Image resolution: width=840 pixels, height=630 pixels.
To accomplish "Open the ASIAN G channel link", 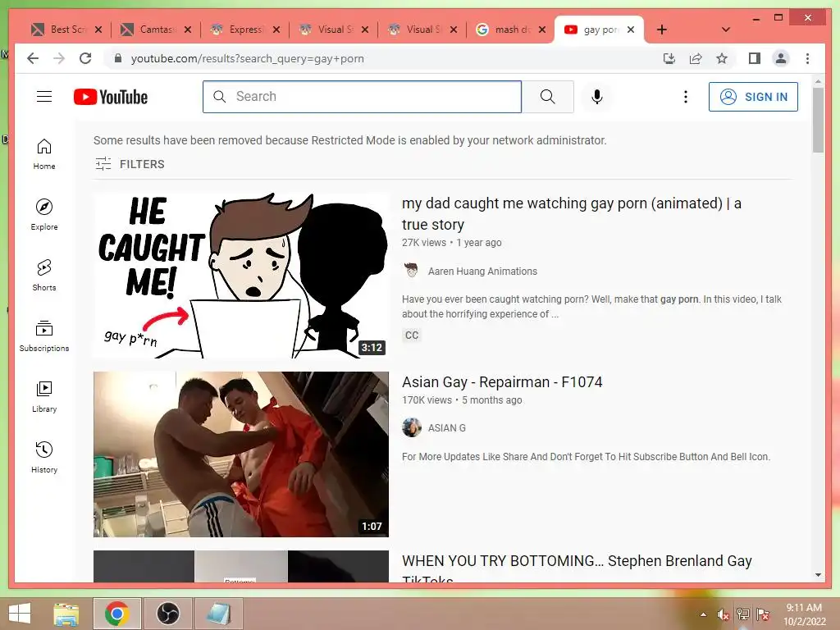I will [447, 428].
